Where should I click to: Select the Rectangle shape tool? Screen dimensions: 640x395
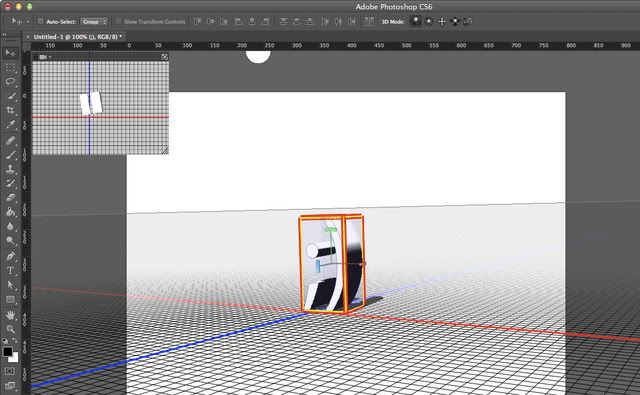pyautogui.click(x=10, y=300)
